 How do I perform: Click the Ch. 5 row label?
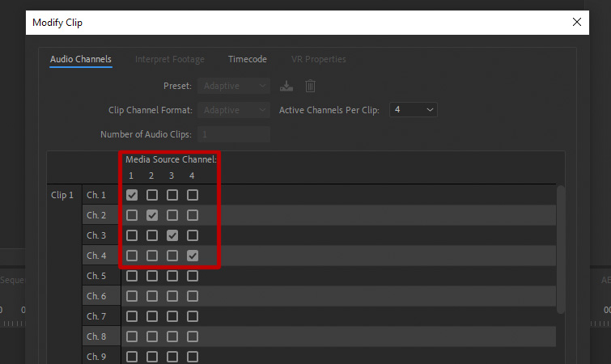coord(96,276)
